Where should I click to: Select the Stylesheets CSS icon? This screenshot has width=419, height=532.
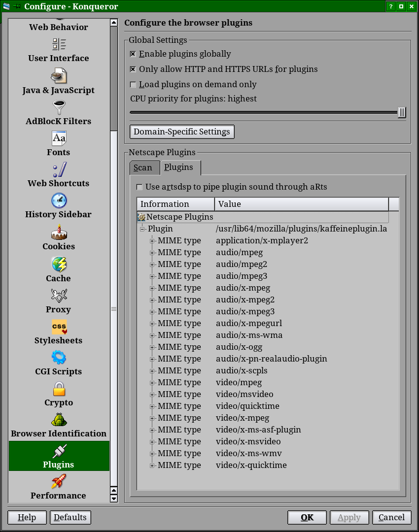(59, 327)
